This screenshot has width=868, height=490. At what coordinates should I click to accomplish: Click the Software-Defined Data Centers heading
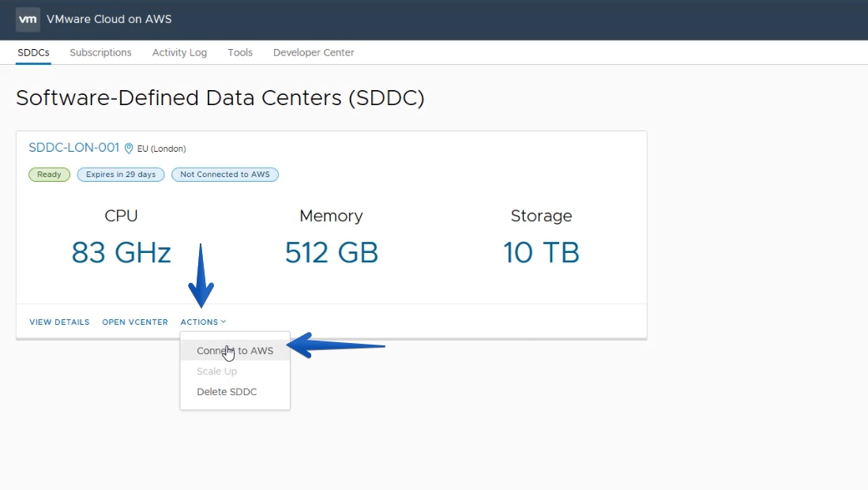pos(220,99)
